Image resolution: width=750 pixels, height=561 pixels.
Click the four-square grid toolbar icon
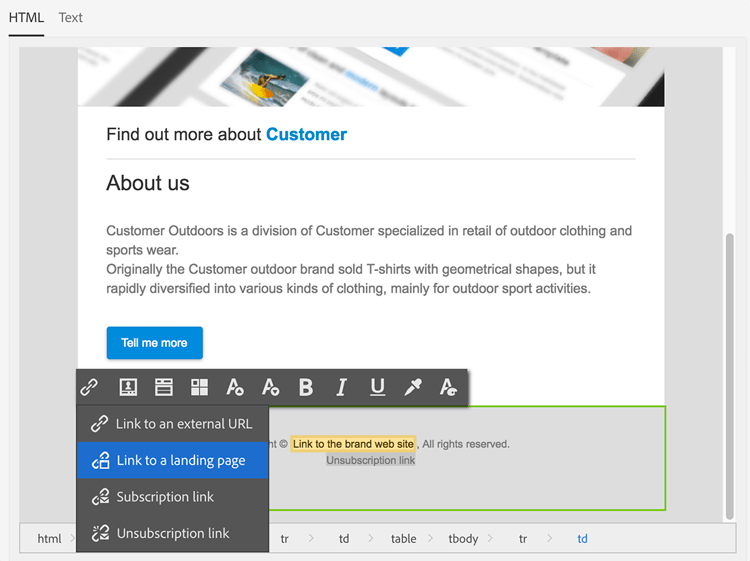point(199,387)
